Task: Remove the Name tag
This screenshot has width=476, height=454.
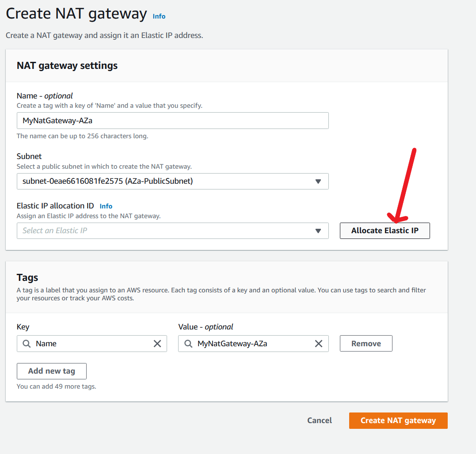Action: tap(366, 344)
